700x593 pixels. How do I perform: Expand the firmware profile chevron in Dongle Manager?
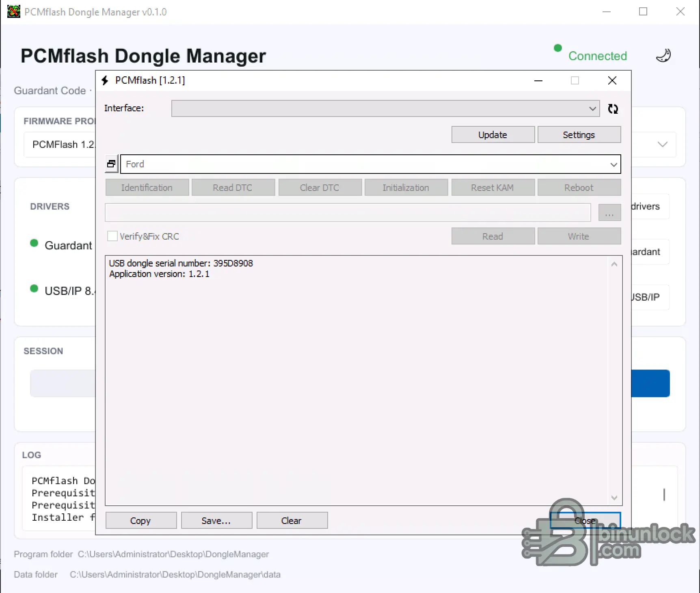(662, 145)
